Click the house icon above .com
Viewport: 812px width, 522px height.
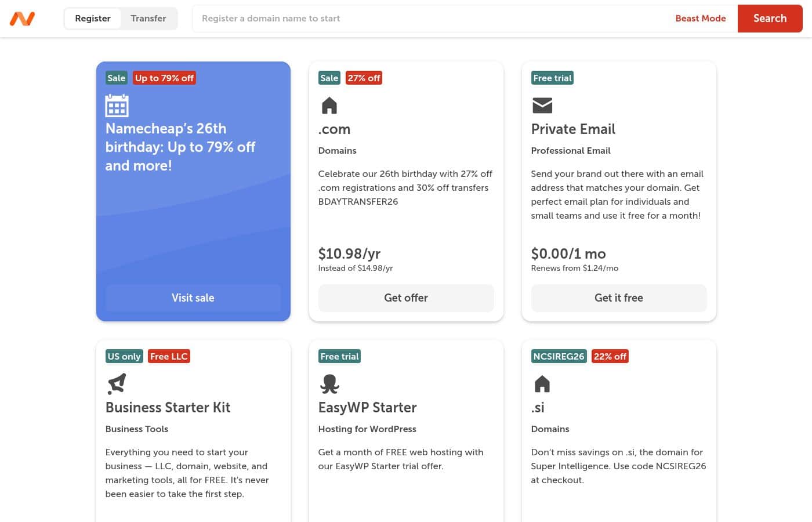(x=329, y=106)
